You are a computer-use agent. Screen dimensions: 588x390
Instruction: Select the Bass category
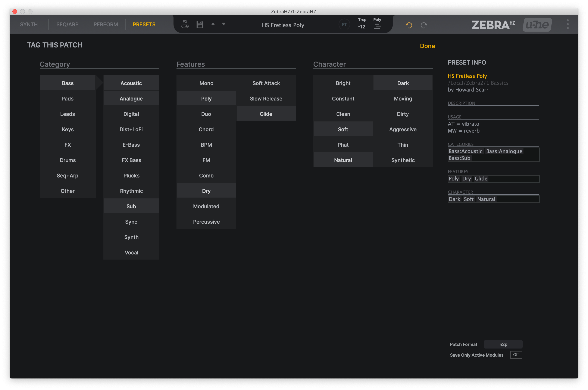pyautogui.click(x=68, y=83)
